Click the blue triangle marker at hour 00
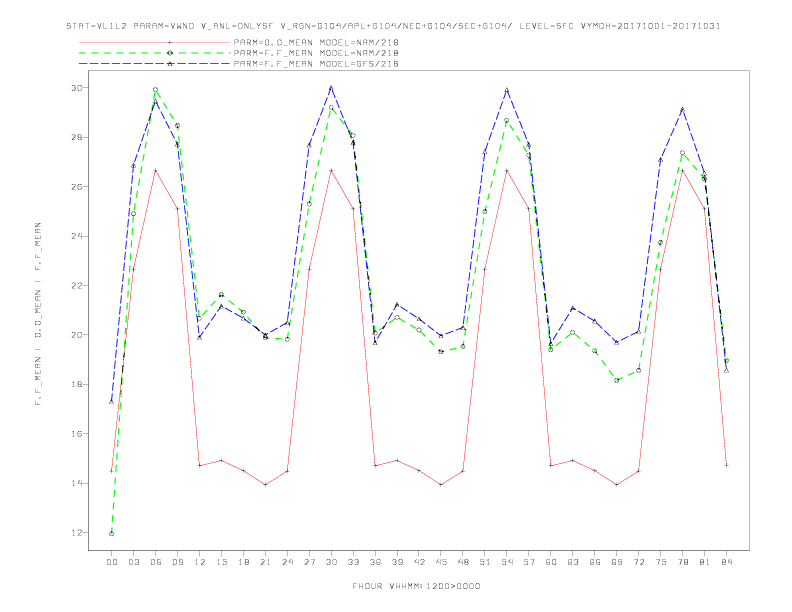 pos(112,401)
